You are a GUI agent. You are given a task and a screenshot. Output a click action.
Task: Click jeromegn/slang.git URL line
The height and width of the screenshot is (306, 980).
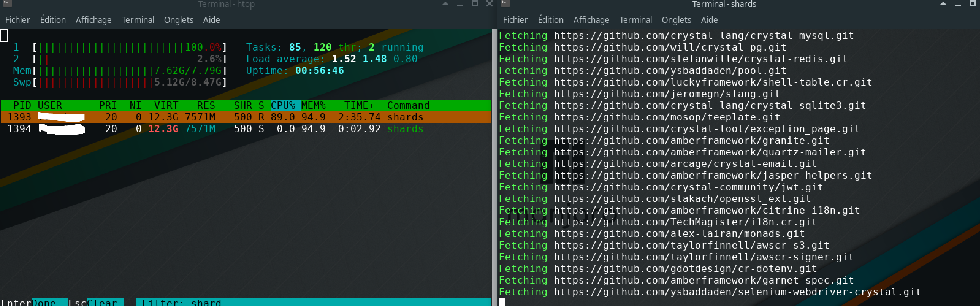point(667,94)
